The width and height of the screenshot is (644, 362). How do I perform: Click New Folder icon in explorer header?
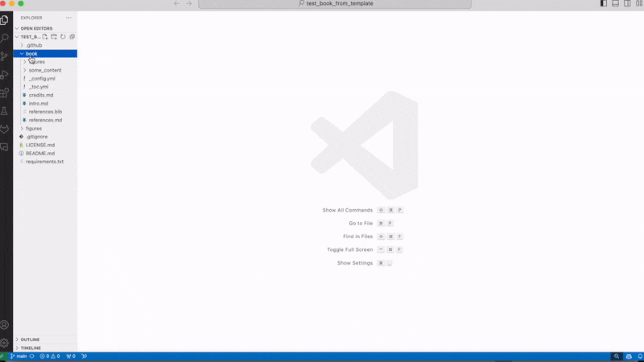click(x=54, y=36)
